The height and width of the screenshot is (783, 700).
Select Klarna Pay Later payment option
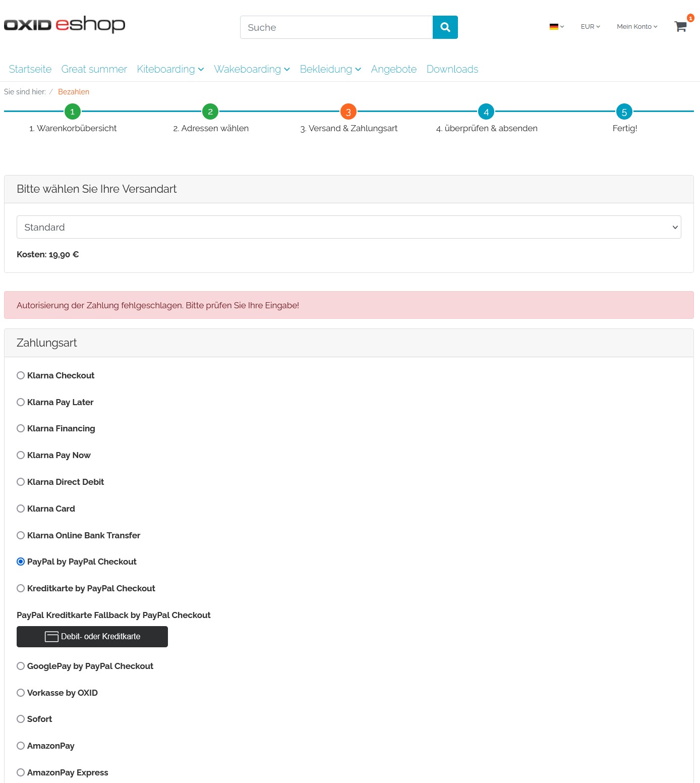[21, 402]
